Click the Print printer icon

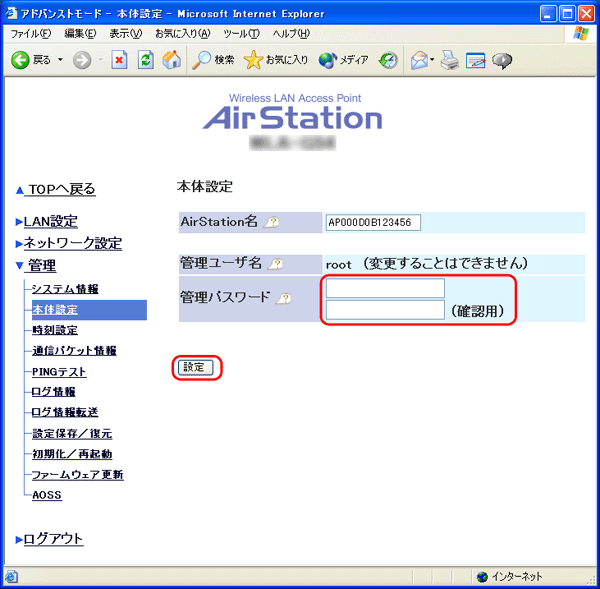[450, 60]
